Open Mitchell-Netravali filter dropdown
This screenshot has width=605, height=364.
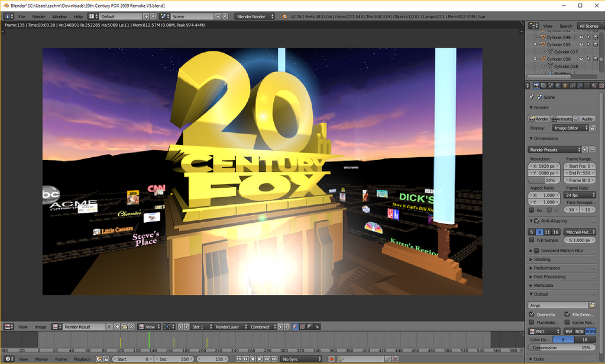580,232
